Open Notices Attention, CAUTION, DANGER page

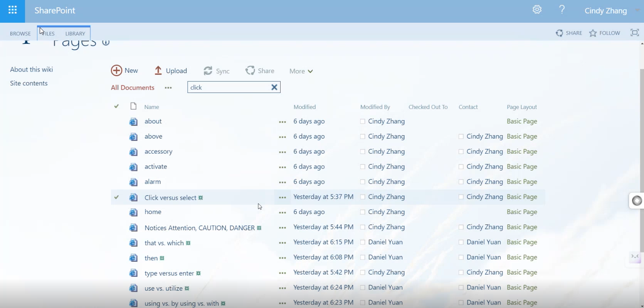(200, 228)
